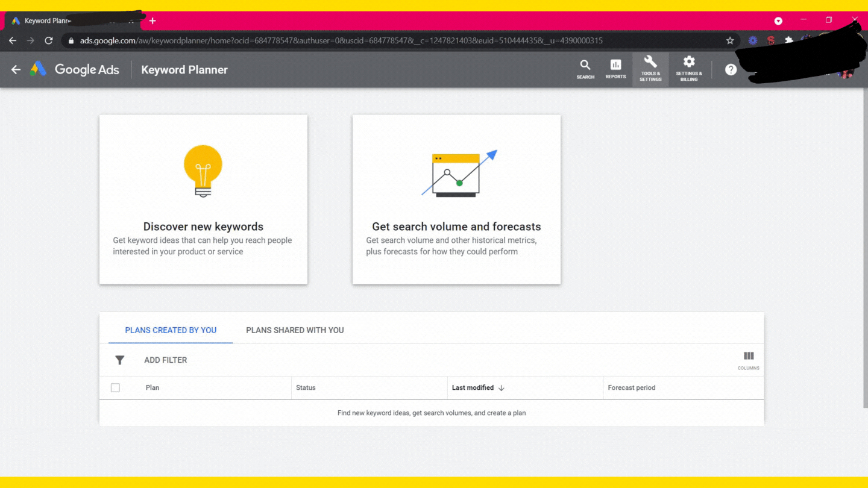Viewport: 868px width, 488px height.
Task: Open the circular dropdown in the title bar
Action: coord(778,20)
